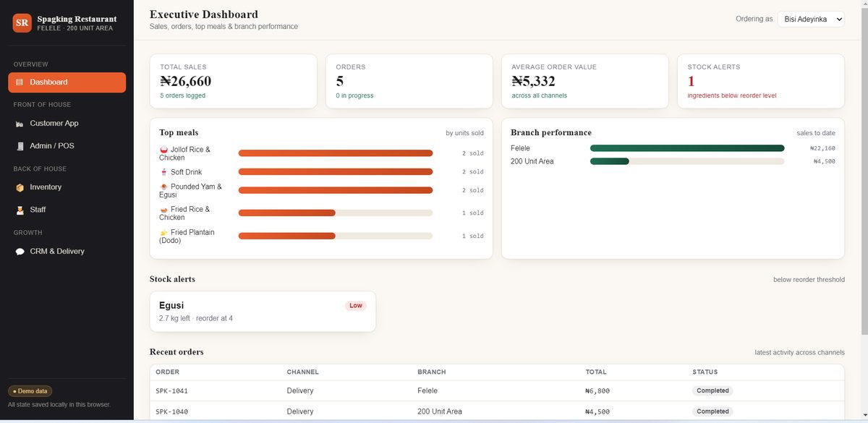The width and height of the screenshot is (868, 423).
Task: Click the Low badge on Egusi card
Action: (x=356, y=306)
